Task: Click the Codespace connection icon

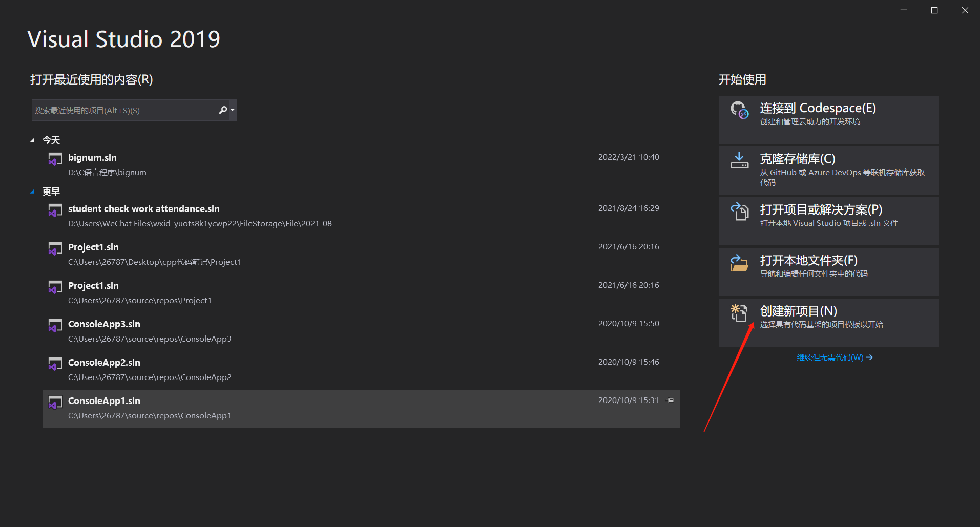Action: click(x=739, y=110)
